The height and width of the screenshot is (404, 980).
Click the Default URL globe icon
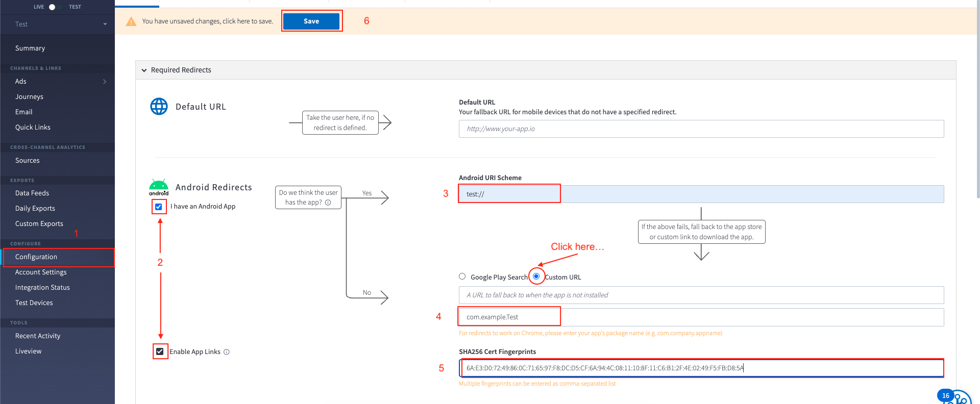[x=159, y=107]
